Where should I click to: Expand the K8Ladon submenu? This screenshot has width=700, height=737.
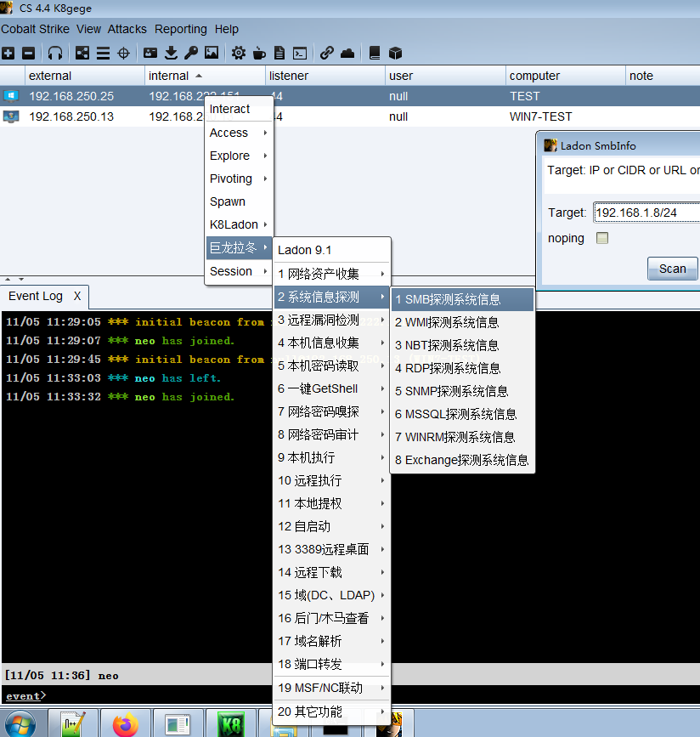pyautogui.click(x=239, y=224)
